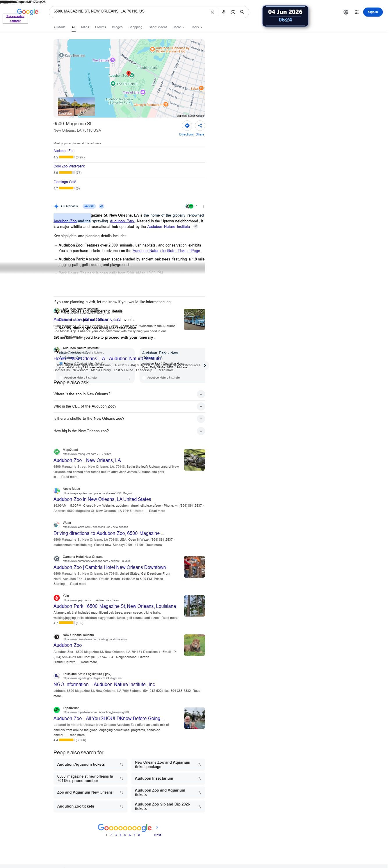392x868 pixels.
Task: Open the Street View thumbnail on the map
Action: (77, 108)
